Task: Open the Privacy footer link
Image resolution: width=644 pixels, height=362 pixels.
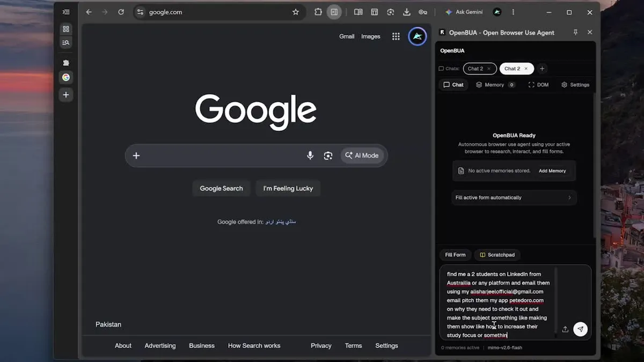Action: pyautogui.click(x=321, y=345)
